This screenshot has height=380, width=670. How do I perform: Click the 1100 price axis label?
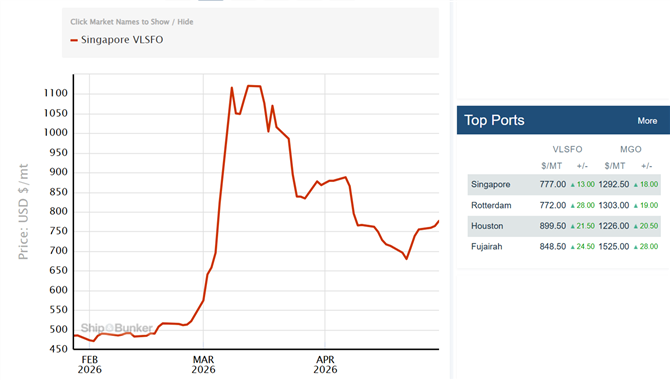pyautogui.click(x=56, y=93)
